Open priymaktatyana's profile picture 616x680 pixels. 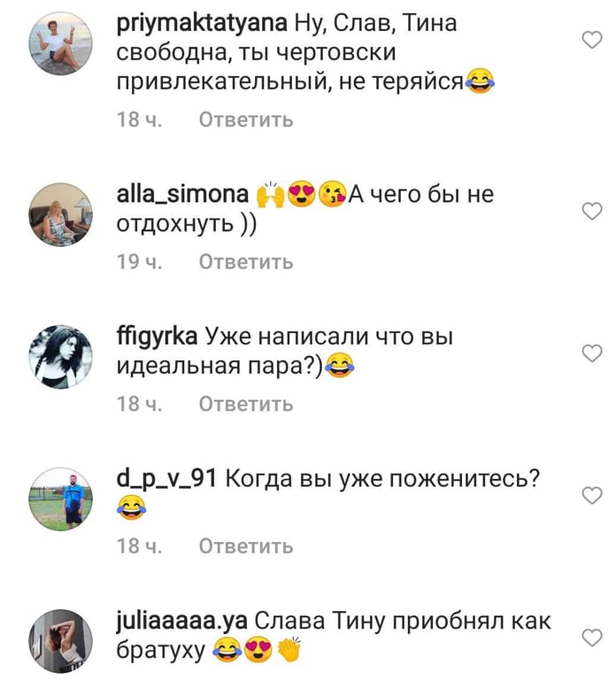coord(61,43)
